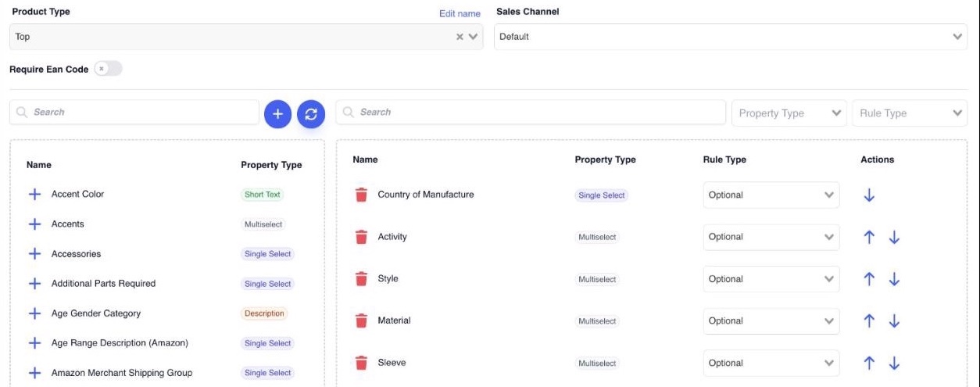
Task: Delete the Material property row
Action: click(361, 321)
